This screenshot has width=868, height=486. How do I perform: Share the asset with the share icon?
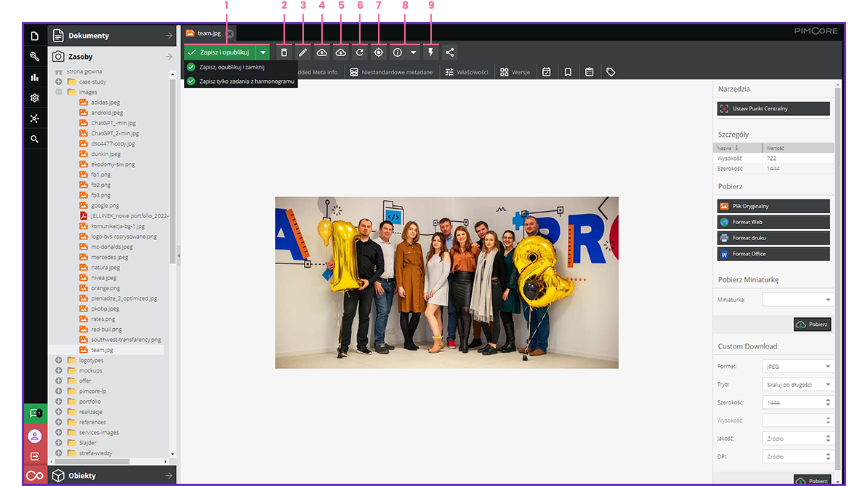(449, 52)
